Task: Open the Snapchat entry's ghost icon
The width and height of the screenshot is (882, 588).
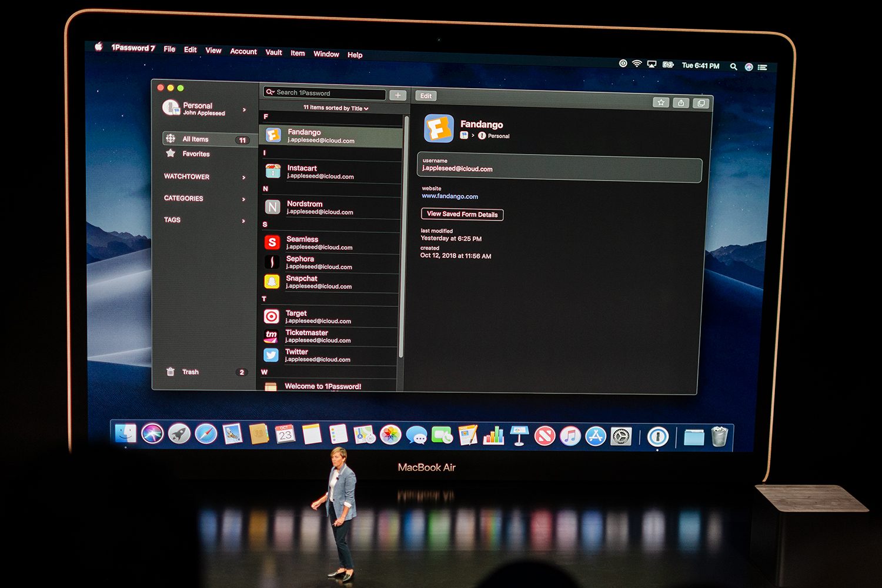Action: click(271, 282)
